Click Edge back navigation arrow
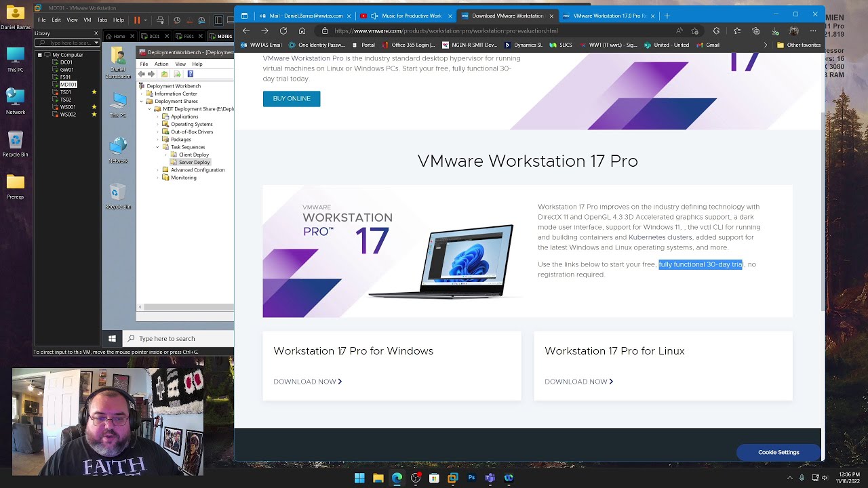The image size is (868, 488). tap(246, 30)
